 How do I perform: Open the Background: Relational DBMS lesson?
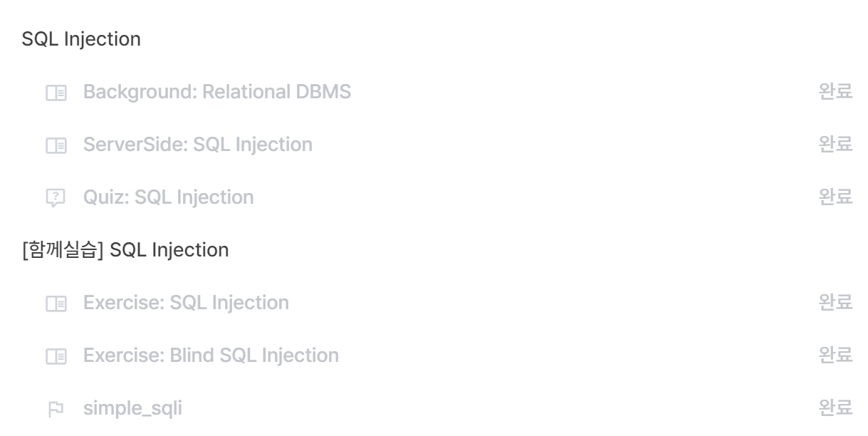[x=216, y=92]
